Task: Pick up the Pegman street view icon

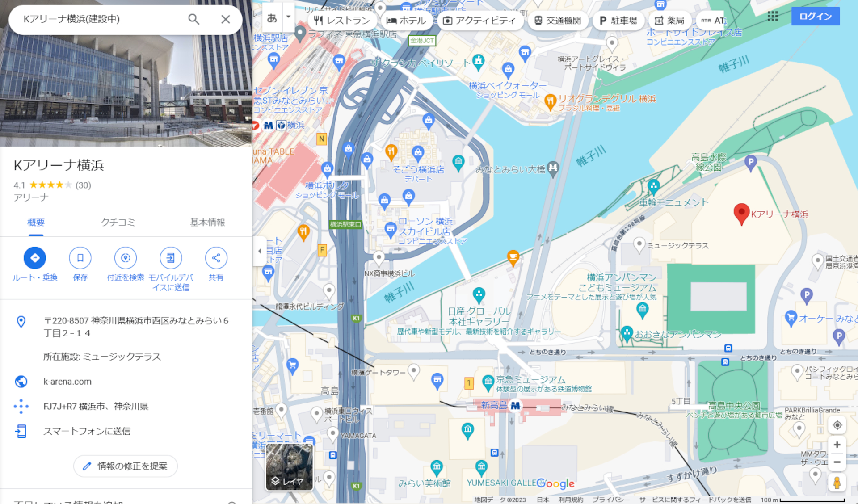Action: tap(837, 482)
